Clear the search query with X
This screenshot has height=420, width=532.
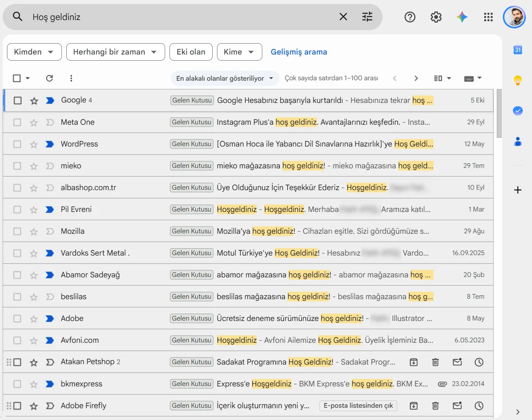[x=343, y=17]
